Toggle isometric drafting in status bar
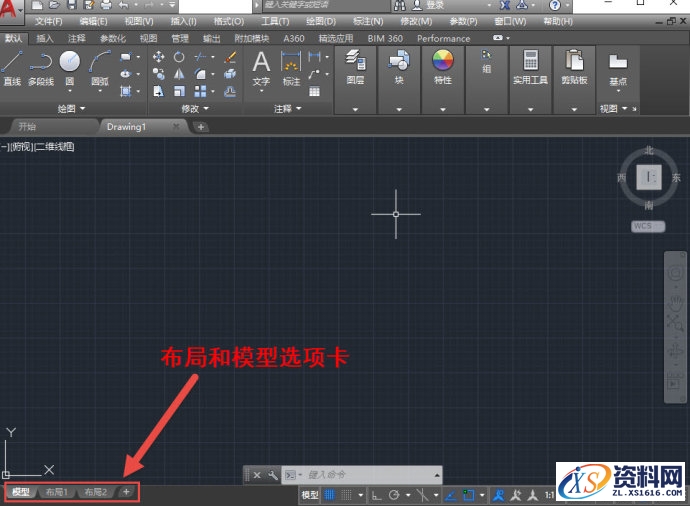Viewport: 690px width, 506px height. pyautogui.click(x=422, y=495)
